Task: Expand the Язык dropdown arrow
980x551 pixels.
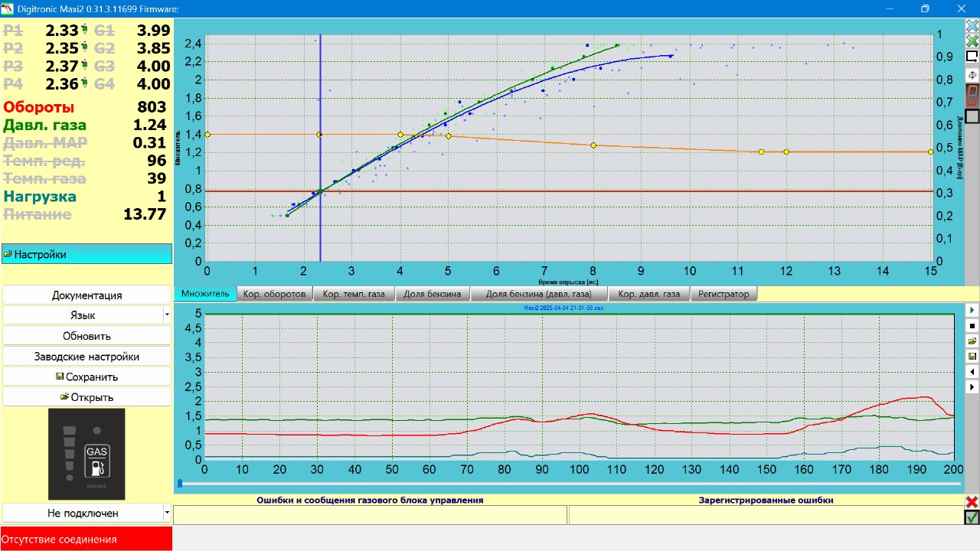Action: 167,315
